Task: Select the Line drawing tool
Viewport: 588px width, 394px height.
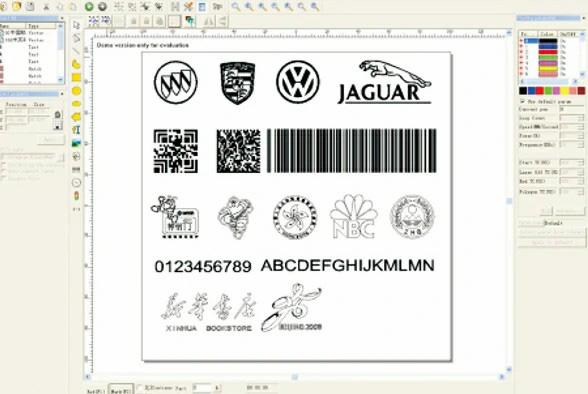Action: (x=76, y=51)
